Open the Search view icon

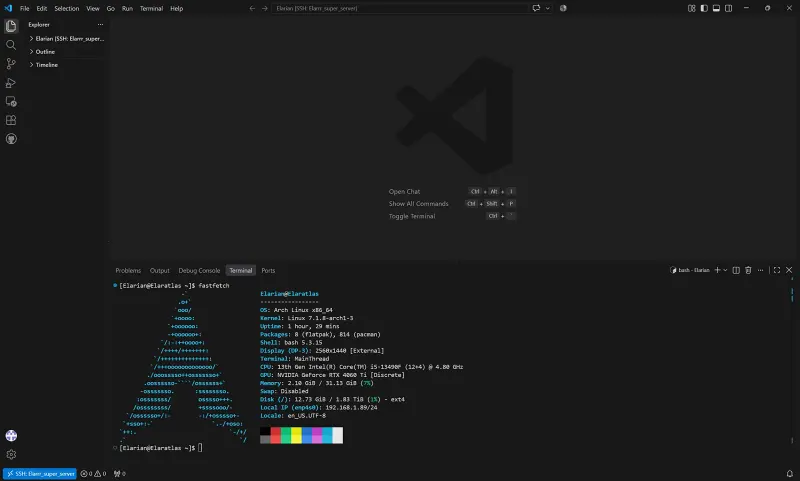tap(11, 45)
